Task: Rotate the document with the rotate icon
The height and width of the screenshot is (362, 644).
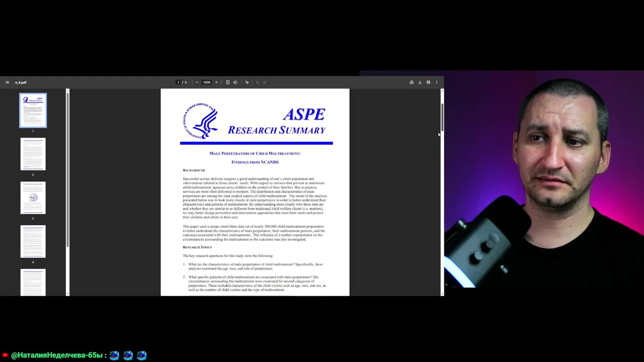Action: (235, 82)
